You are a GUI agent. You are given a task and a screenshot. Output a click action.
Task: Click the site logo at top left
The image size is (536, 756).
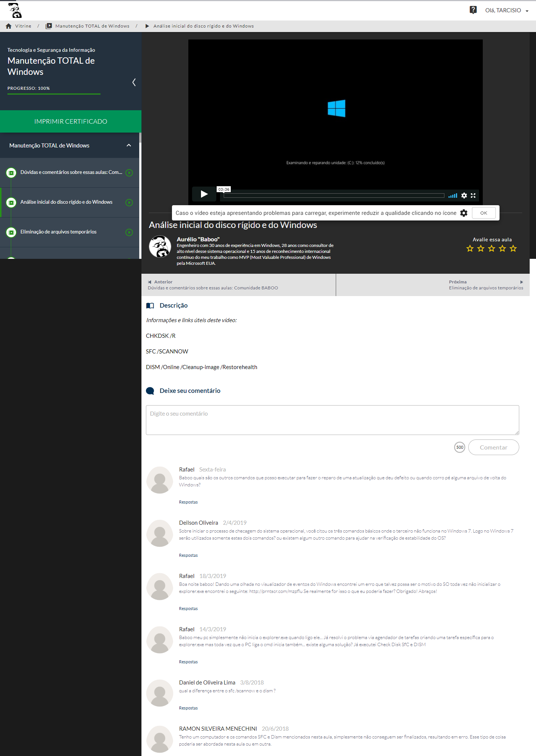[x=15, y=10]
